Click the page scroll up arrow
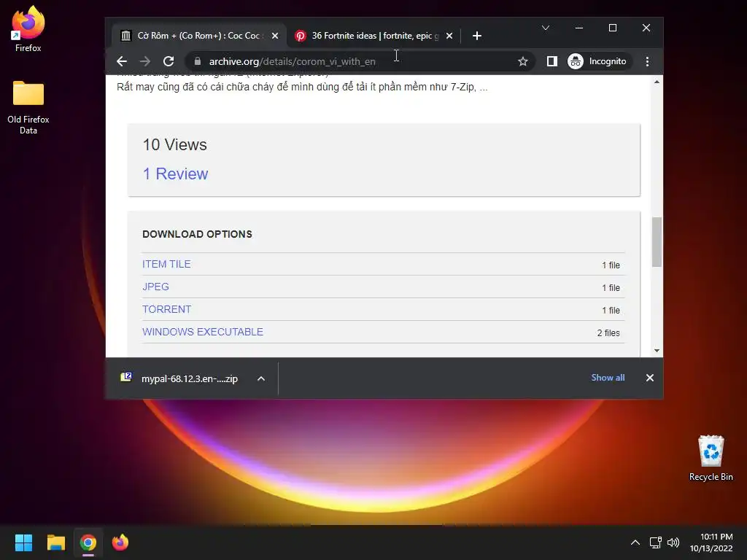This screenshot has height=560, width=747. click(657, 82)
